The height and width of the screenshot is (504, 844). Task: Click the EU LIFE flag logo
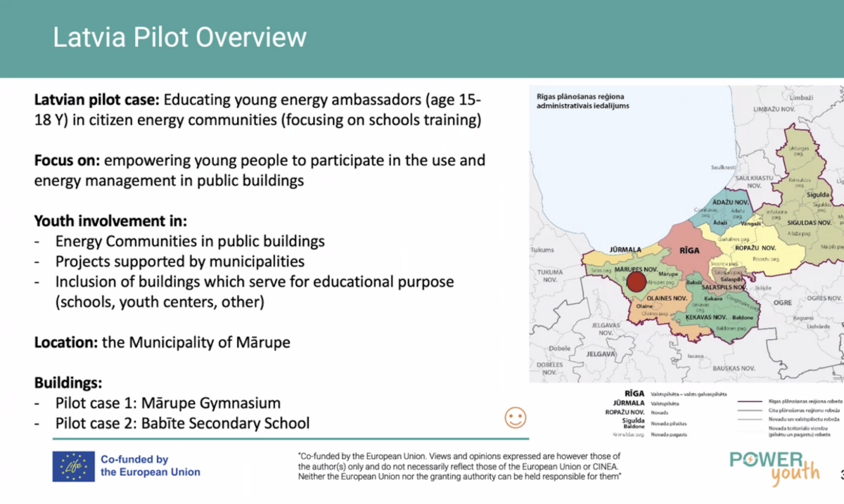tap(73, 466)
